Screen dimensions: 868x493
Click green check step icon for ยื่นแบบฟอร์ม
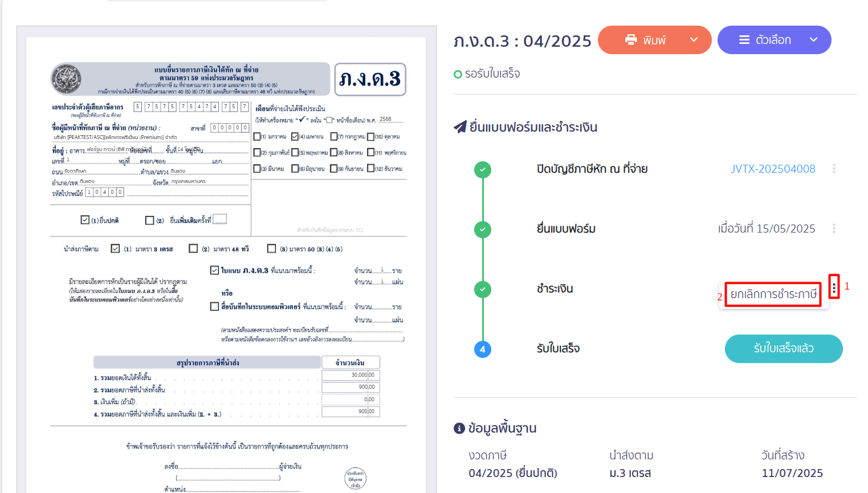click(483, 229)
